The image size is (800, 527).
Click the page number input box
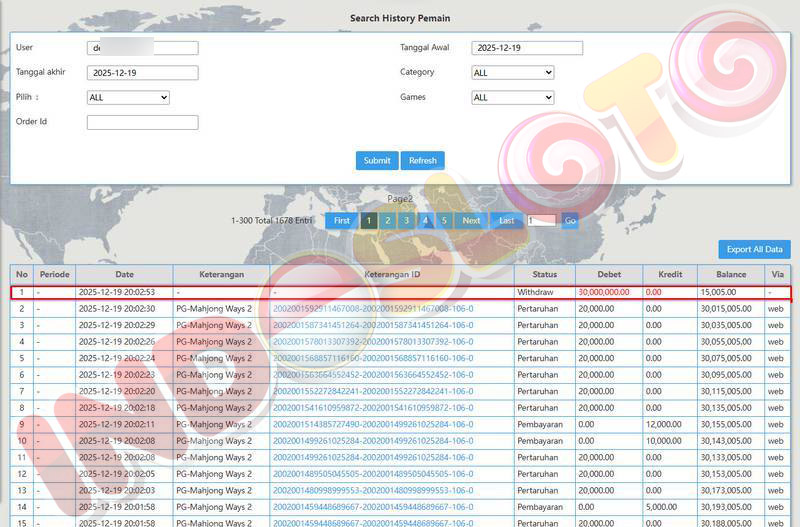point(541,220)
